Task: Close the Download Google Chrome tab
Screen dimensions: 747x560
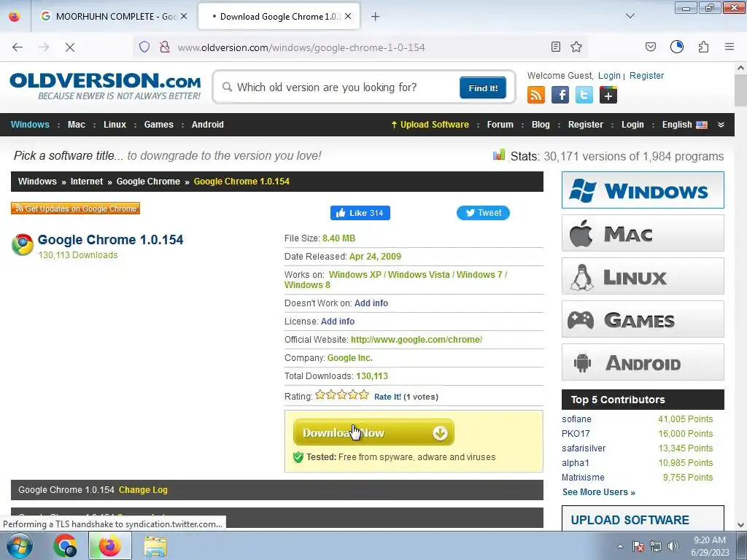Action: pyautogui.click(x=348, y=16)
